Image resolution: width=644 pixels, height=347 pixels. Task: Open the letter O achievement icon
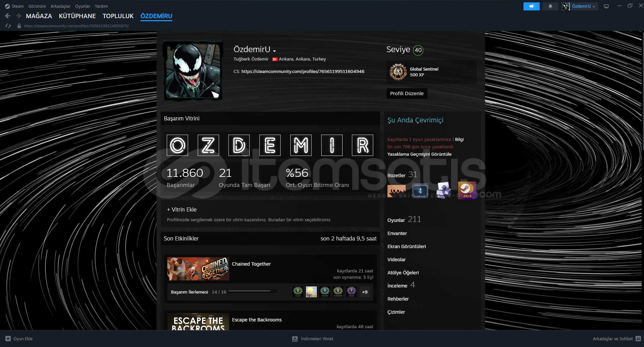point(177,145)
